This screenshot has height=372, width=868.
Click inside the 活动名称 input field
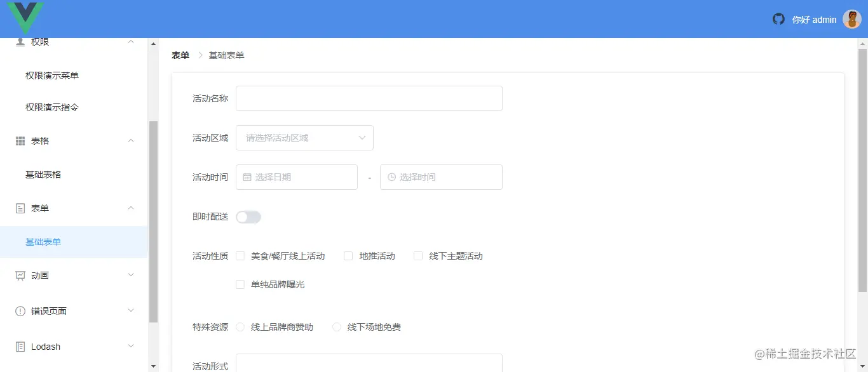point(369,98)
